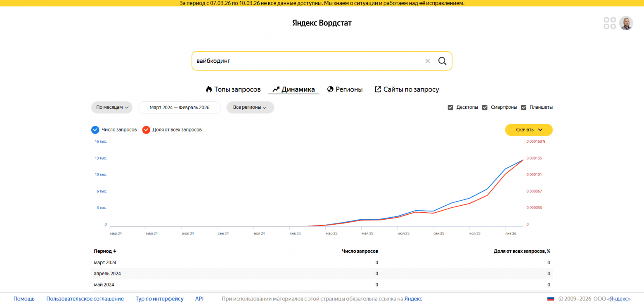Click the Яндекс Вордстат logo
This screenshot has width=644, height=305.
pyautogui.click(x=322, y=23)
